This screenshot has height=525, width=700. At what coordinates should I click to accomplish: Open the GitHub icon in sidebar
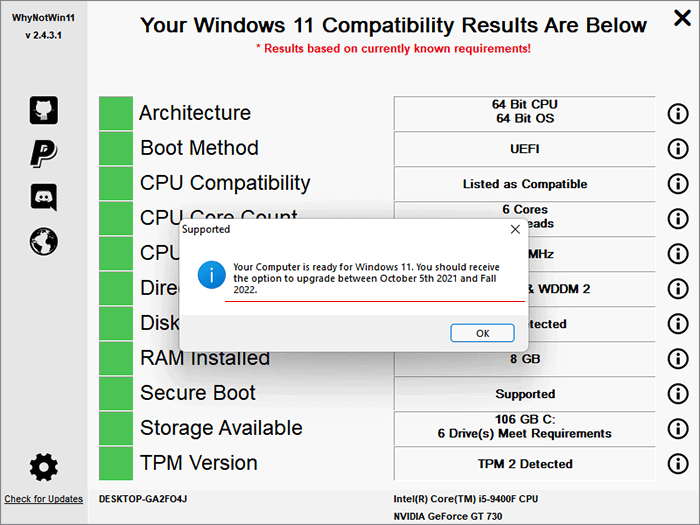tap(44, 110)
